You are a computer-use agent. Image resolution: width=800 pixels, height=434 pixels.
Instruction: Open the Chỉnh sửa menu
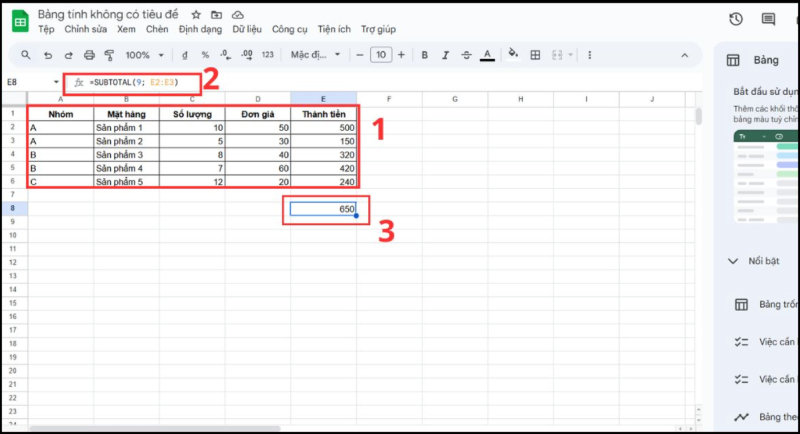[x=86, y=30]
